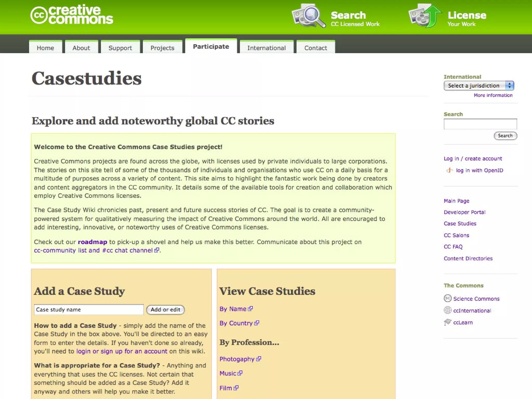Image resolution: width=532 pixels, height=399 pixels.
Task: Open the By Country link
Action: coord(236,323)
